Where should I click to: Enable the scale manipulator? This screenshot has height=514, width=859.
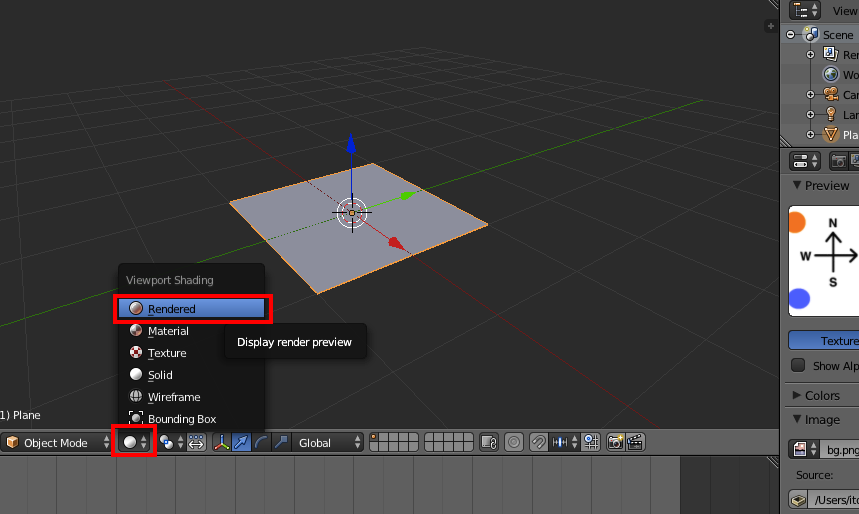281,442
